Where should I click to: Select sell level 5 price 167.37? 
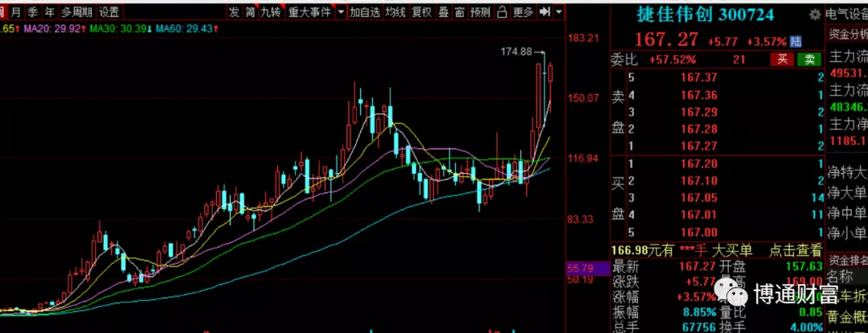pos(699,78)
